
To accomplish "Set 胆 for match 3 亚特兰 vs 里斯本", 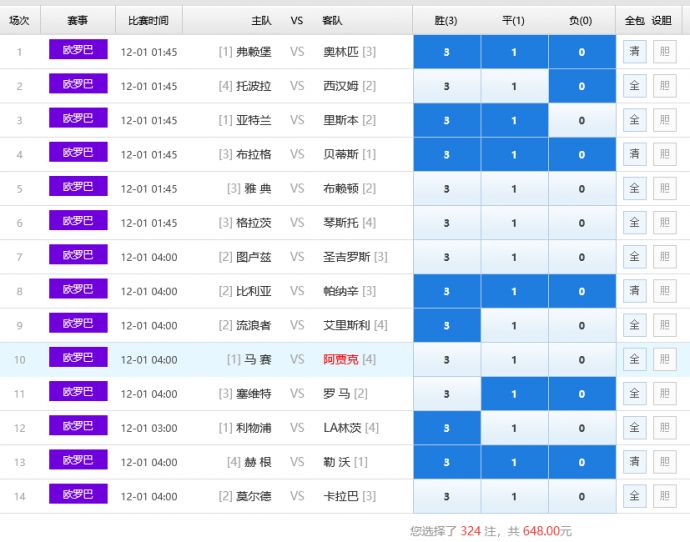I will (x=664, y=120).
